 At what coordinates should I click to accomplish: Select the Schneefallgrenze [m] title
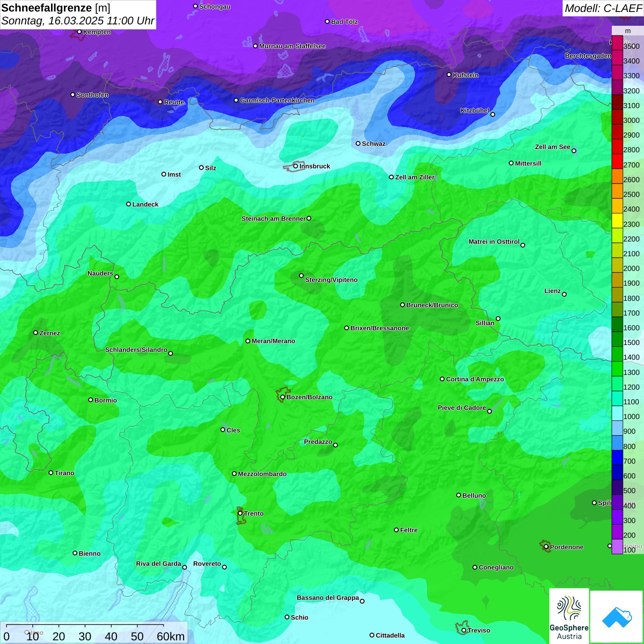(x=56, y=8)
